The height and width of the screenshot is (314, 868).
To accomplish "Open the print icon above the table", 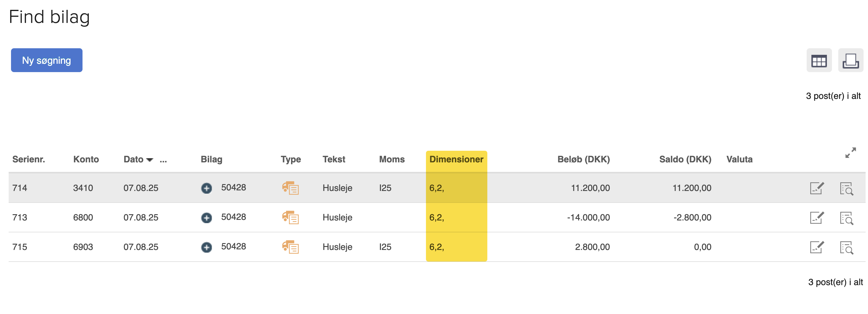I will click(x=850, y=61).
